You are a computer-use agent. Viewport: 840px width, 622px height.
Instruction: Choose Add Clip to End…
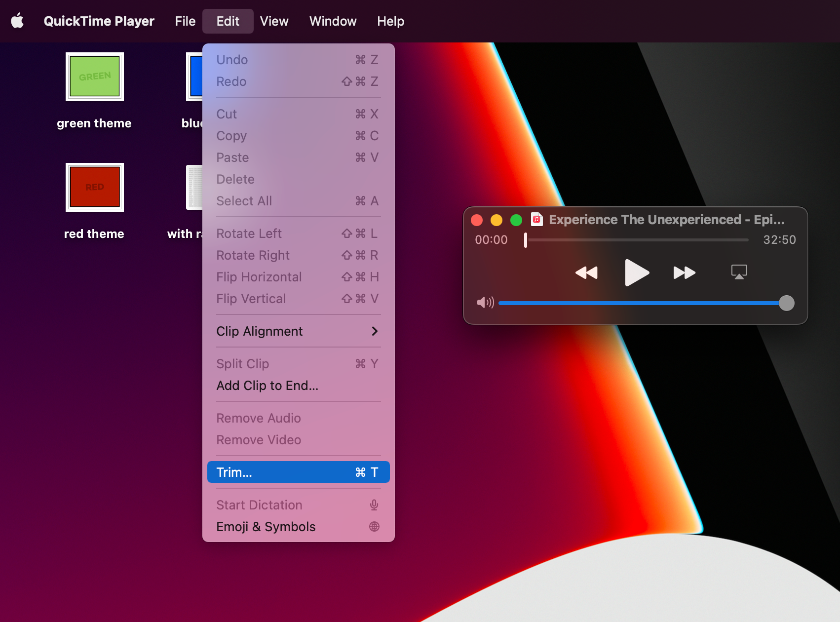(298, 386)
